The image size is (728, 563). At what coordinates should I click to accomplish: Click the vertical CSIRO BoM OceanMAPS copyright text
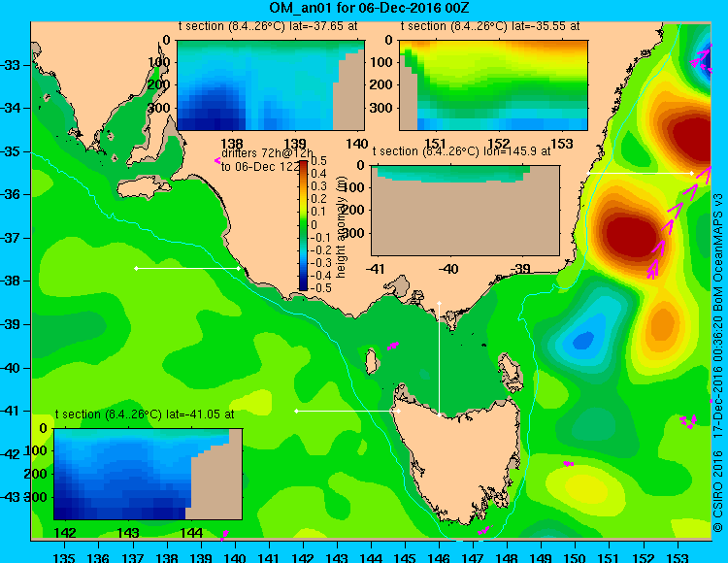718,362
